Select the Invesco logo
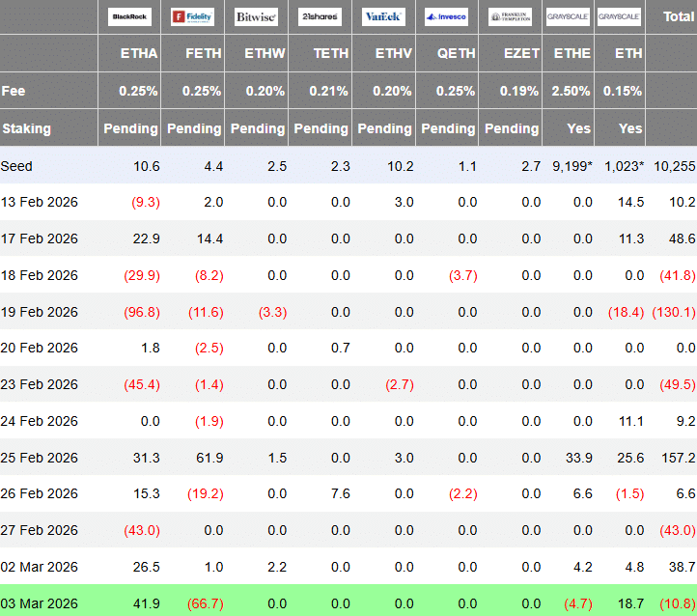 click(447, 16)
